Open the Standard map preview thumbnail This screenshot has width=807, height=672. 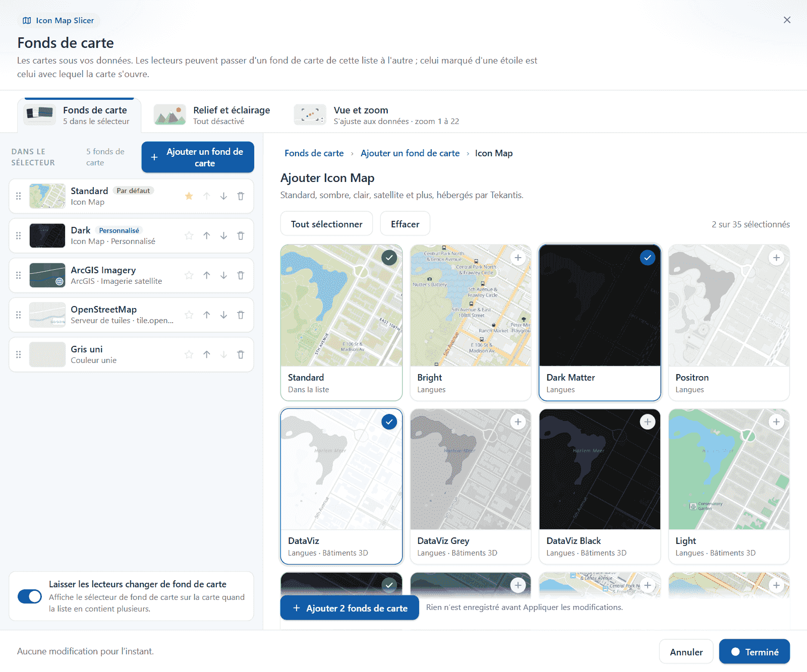point(341,306)
